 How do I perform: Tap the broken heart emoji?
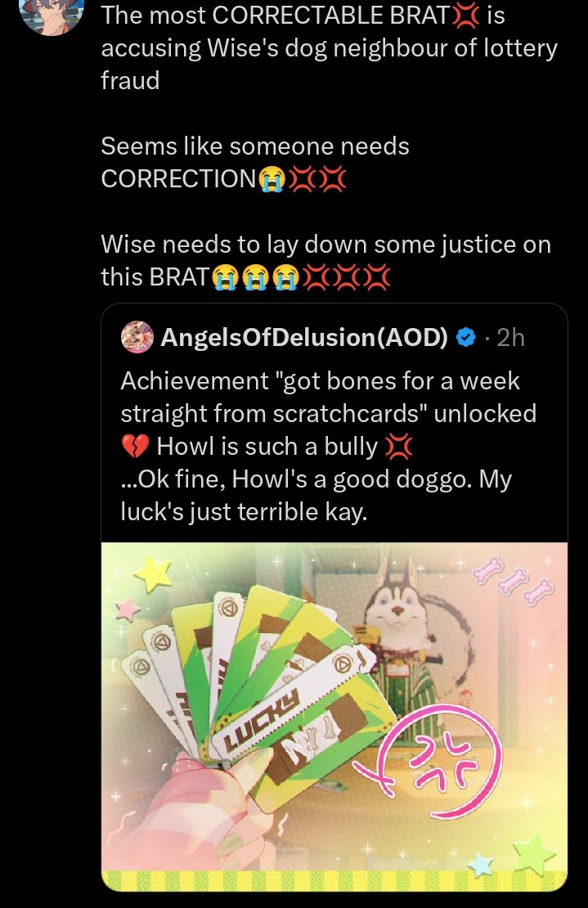136,447
